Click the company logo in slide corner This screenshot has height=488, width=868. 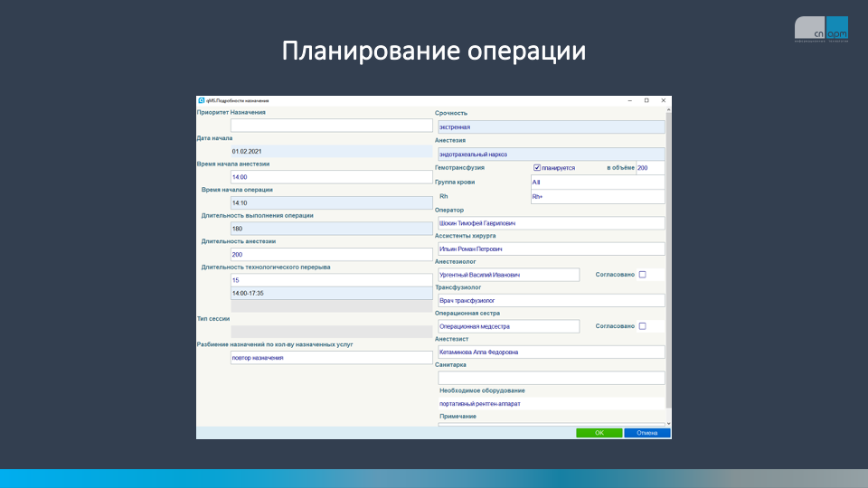821,29
